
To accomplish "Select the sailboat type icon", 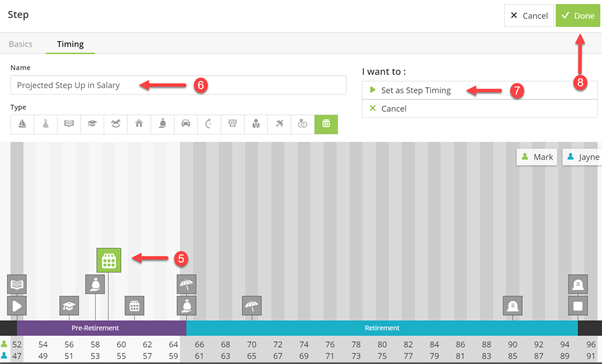I will tap(22, 124).
